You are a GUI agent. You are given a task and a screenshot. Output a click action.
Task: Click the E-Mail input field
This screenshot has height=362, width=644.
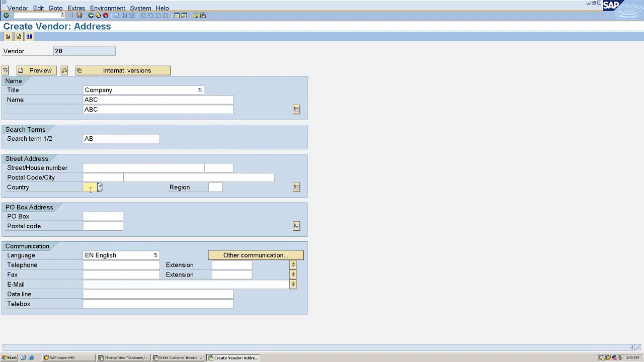pos(186,285)
